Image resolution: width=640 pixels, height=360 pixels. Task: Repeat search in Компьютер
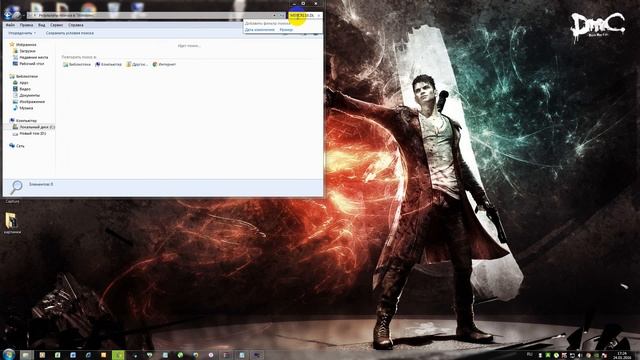point(109,64)
